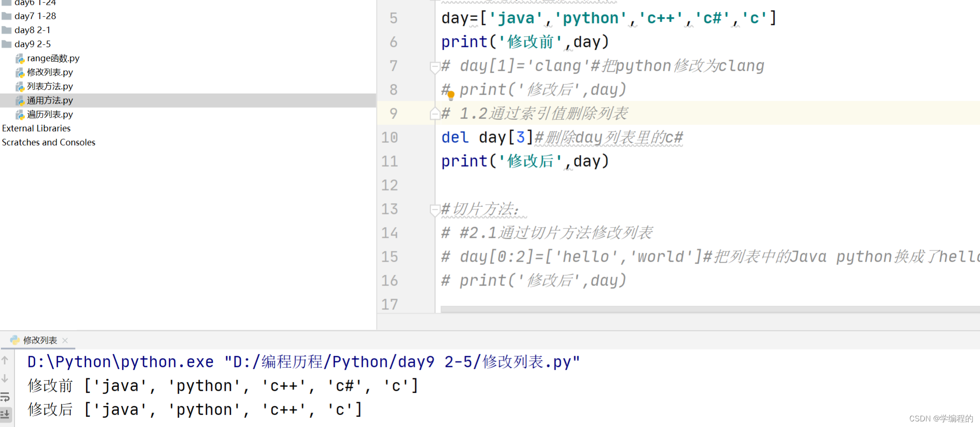Screen dimensions: 980x427
Task: Click scroll-to-end icon in run console
Action: (5, 414)
